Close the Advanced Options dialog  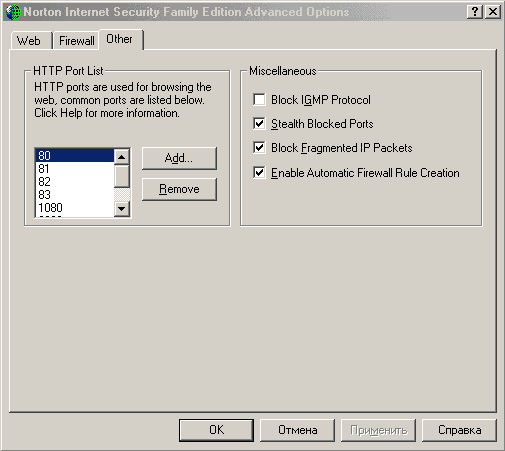pyautogui.click(x=493, y=12)
